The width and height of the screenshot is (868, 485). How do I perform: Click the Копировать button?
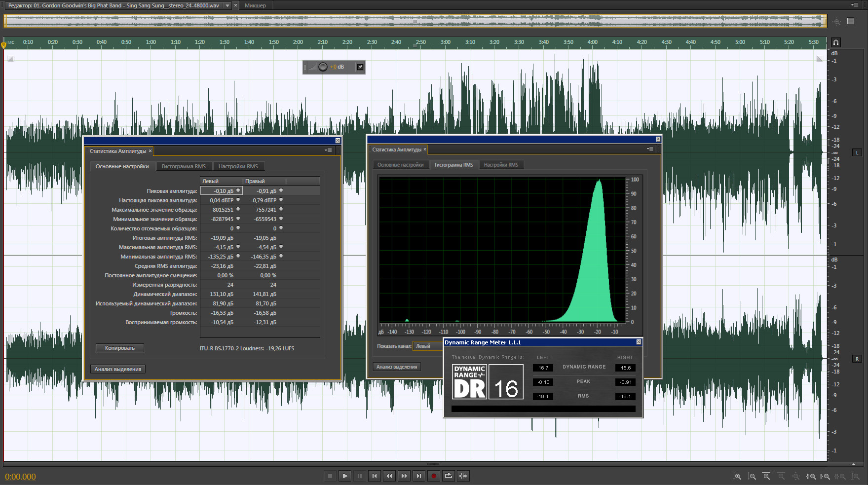coord(120,348)
